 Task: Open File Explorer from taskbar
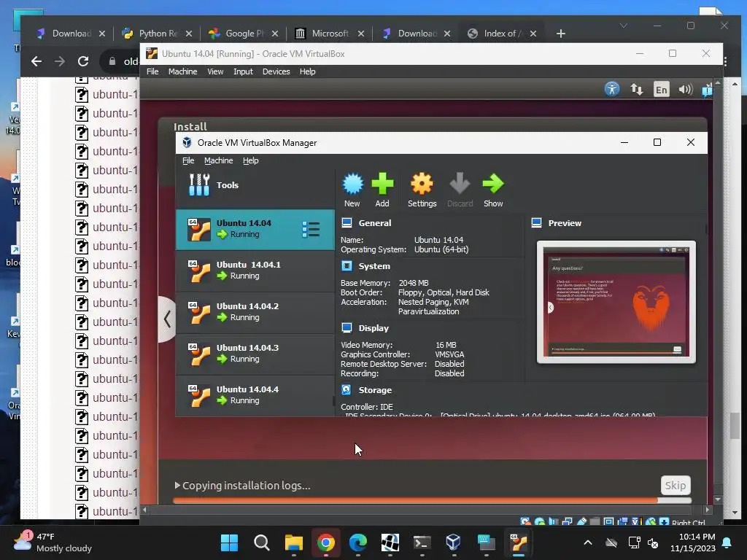pyautogui.click(x=293, y=542)
